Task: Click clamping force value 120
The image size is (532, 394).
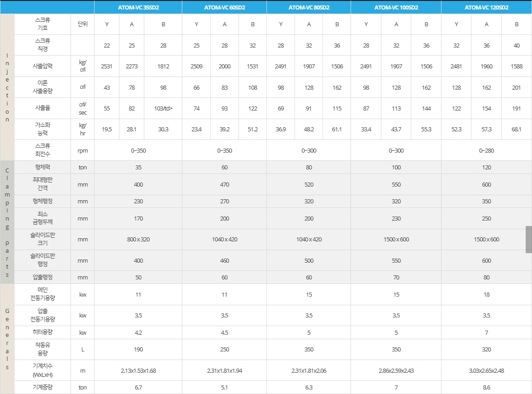Action: point(487,168)
